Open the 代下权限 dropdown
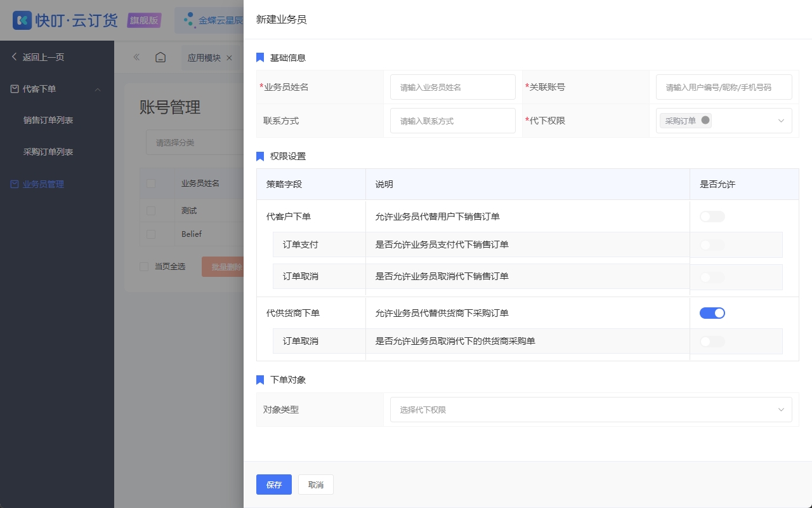The width and height of the screenshot is (812, 508). [x=724, y=121]
